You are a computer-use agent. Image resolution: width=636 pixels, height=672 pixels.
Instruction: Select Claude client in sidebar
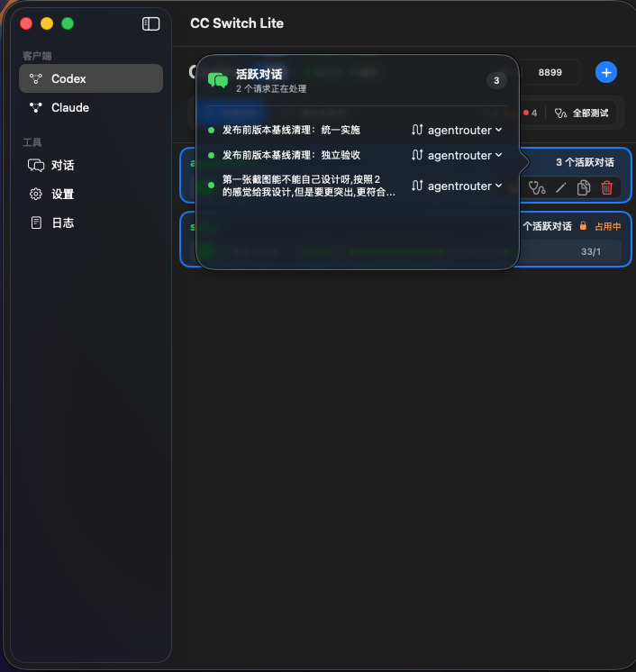91,107
